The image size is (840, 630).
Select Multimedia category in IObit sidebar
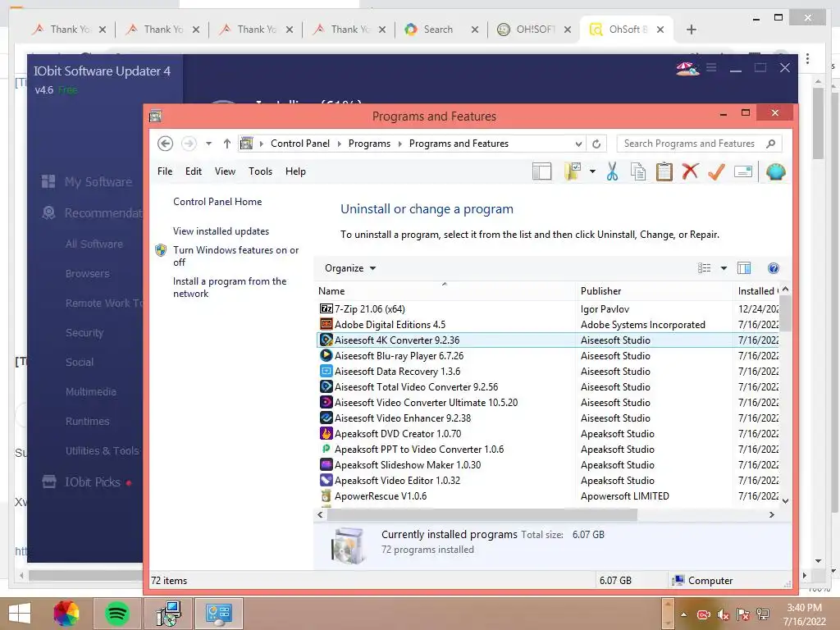[x=90, y=391]
